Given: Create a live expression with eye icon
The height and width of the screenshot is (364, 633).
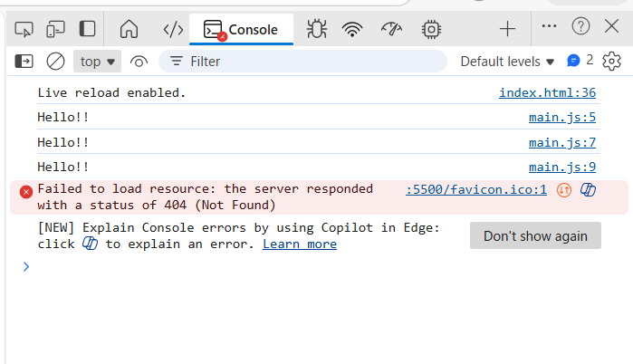Looking at the screenshot, I should 139,62.
